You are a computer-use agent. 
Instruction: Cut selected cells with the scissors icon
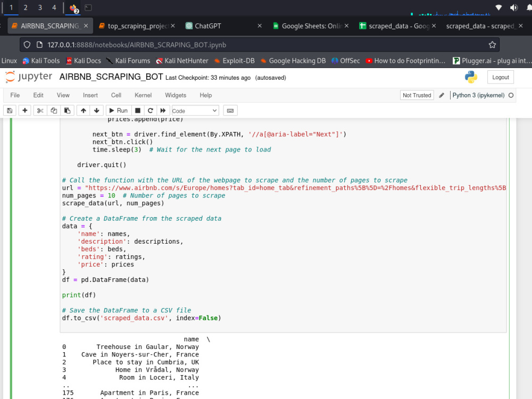point(40,111)
